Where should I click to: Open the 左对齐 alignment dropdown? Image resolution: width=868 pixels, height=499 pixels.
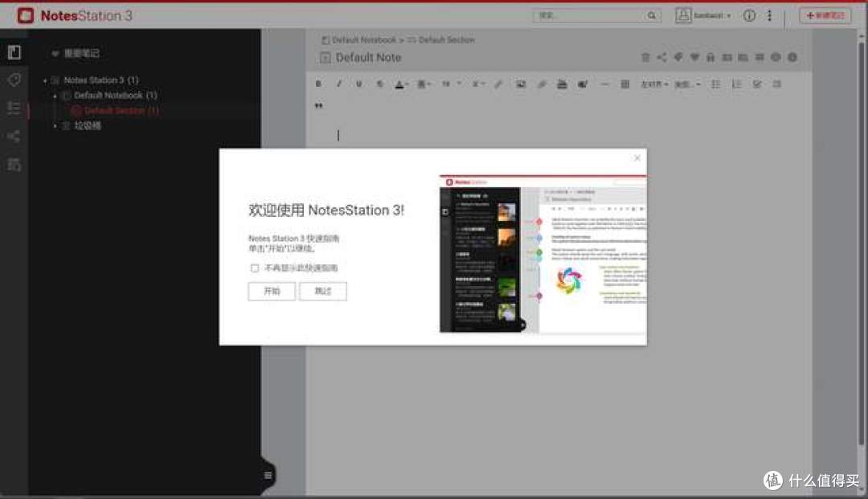pyautogui.click(x=655, y=84)
